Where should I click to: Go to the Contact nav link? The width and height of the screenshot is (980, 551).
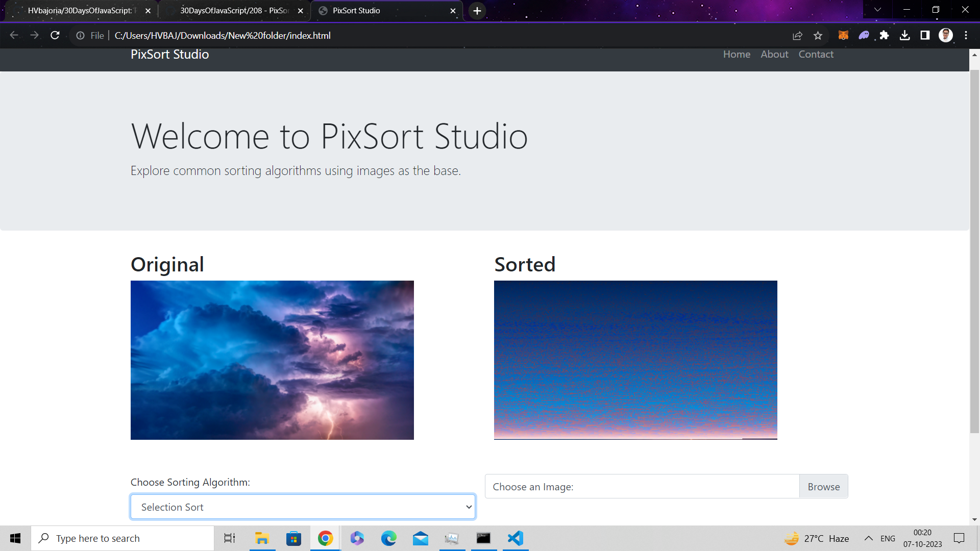[x=816, y=54]
